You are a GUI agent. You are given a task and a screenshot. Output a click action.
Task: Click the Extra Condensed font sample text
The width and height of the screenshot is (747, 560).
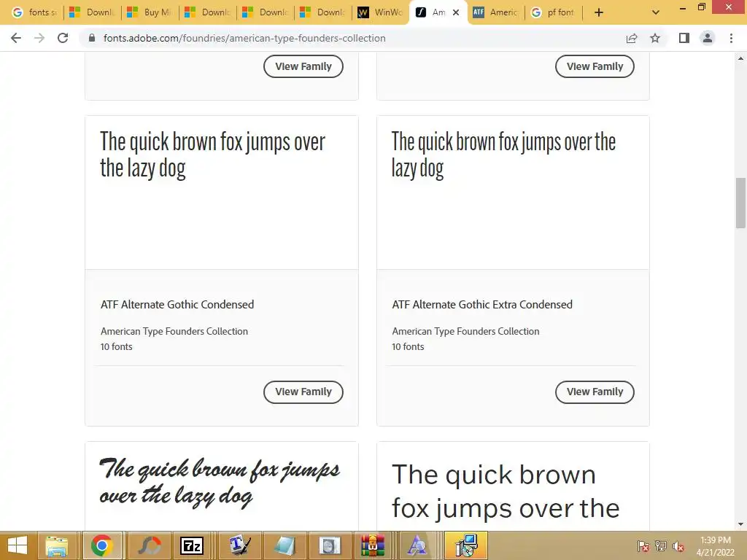(x=503, y=155)
